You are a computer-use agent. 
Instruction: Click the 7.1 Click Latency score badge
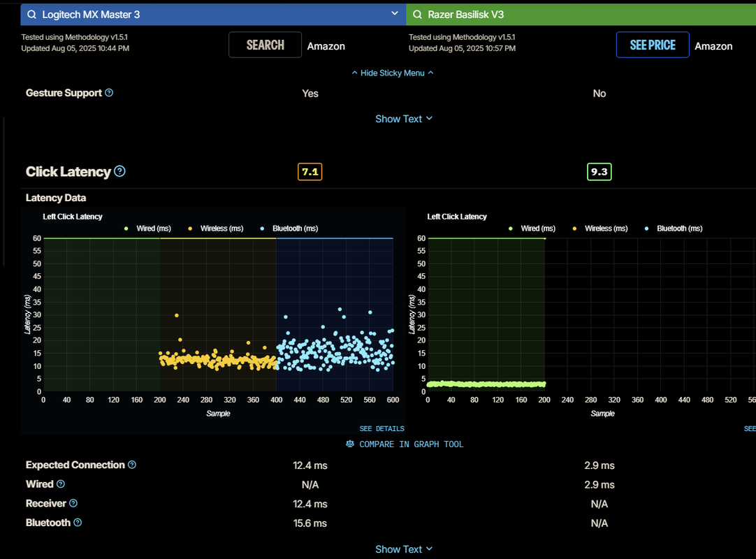coord(310,172)
